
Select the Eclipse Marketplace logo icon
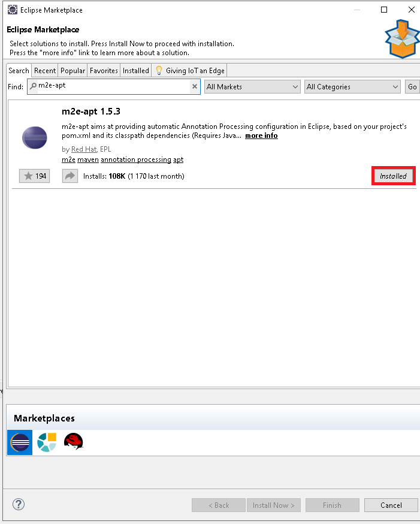20,442
